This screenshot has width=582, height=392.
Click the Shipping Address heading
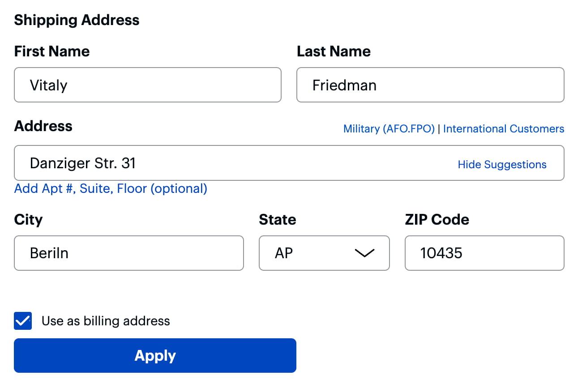tap(77, 20)
